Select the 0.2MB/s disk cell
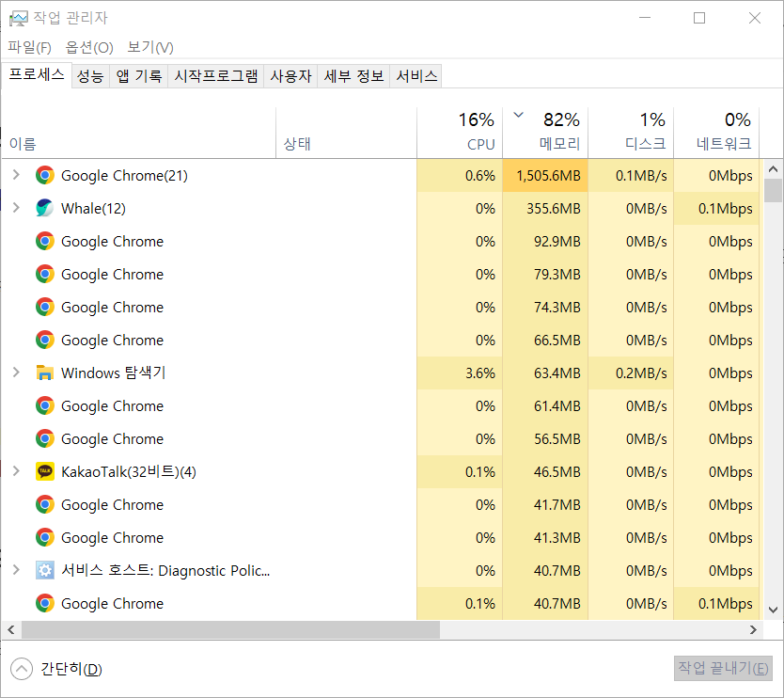 (x=631, y=373)
